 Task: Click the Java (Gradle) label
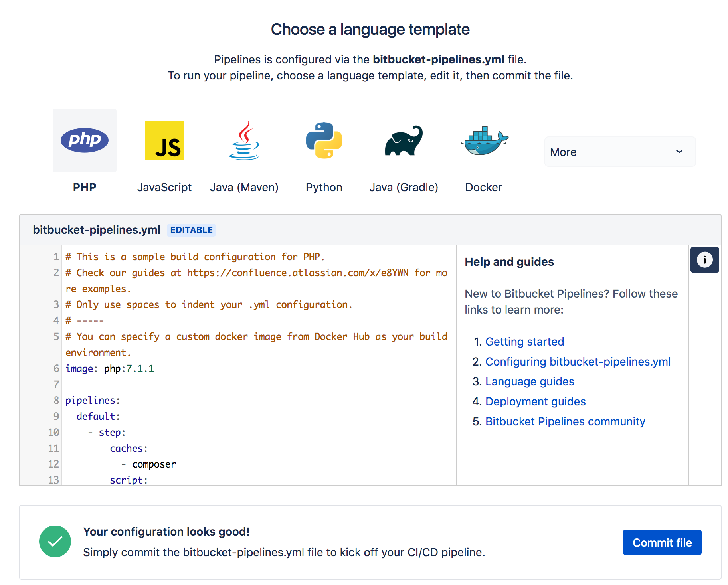pyautogui.click(x=404, y=187)
